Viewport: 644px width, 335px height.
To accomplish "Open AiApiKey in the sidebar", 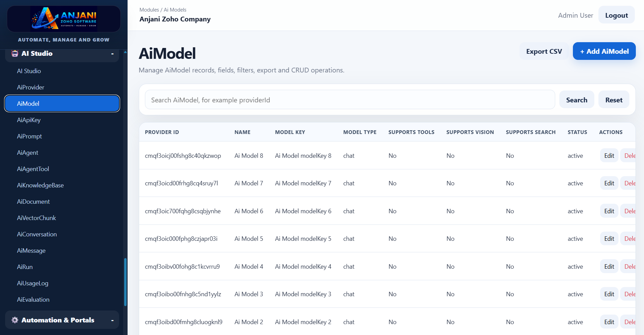I will pyautogui.click(x=29, y=120).
